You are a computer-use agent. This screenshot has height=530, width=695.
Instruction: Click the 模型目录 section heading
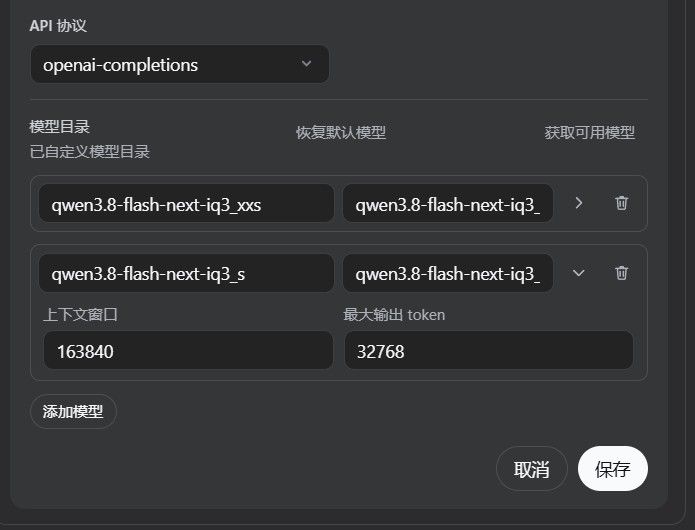coord(59,127)
